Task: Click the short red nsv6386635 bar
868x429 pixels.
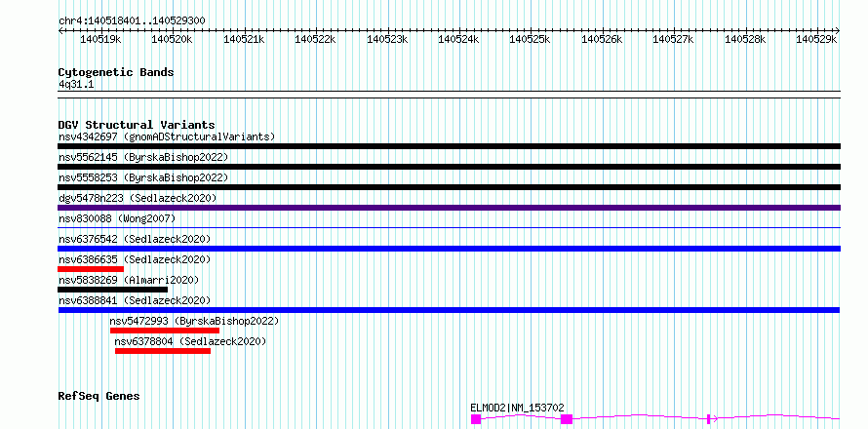Action: [91, 269]
